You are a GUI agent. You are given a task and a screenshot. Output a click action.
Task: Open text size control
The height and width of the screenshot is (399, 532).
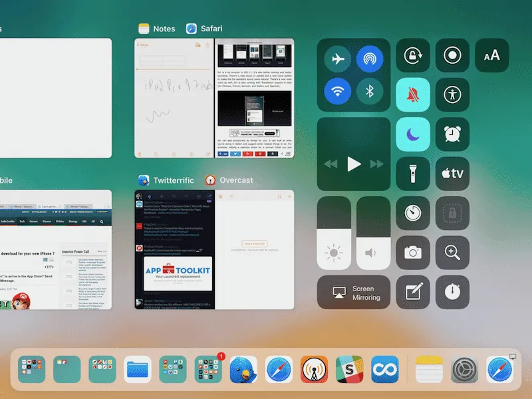[491, 56]
